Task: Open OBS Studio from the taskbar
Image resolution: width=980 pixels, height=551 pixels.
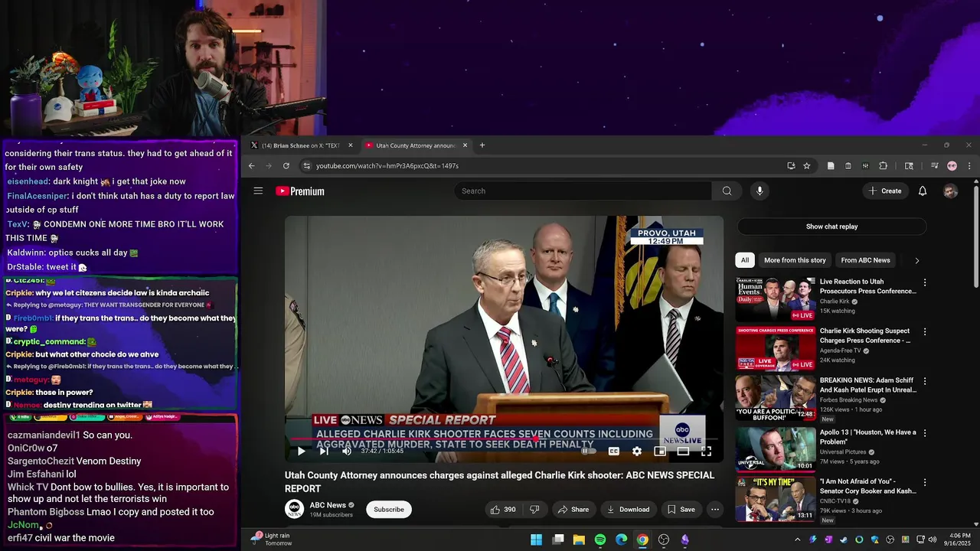Action: [x=664, y=540]
